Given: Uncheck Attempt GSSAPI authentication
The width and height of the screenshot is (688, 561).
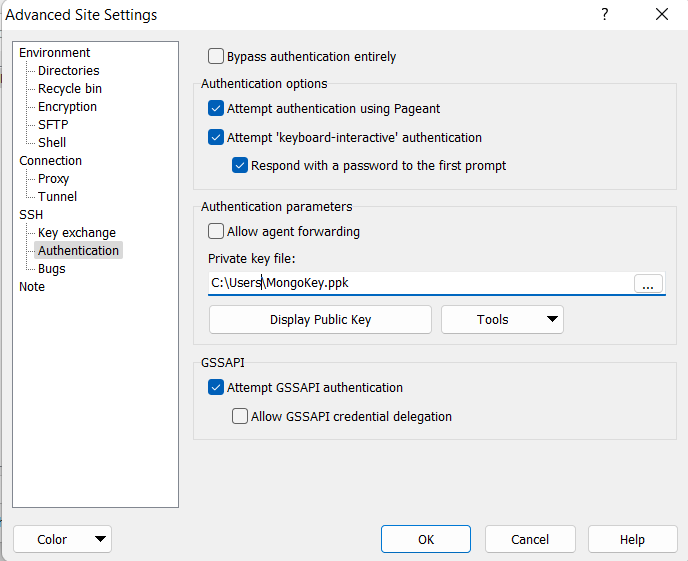Looking at the screenshot, I should [216, 387].
